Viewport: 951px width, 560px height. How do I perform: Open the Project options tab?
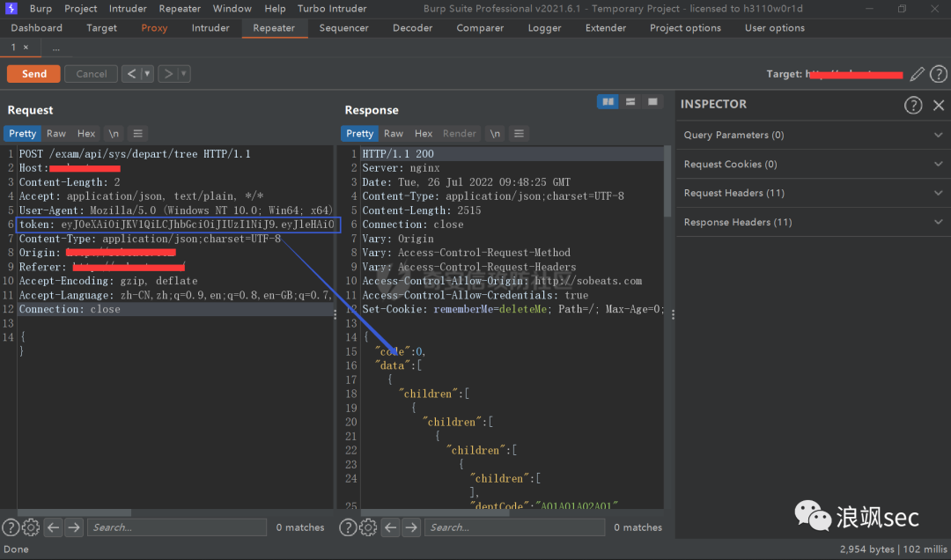685,28
